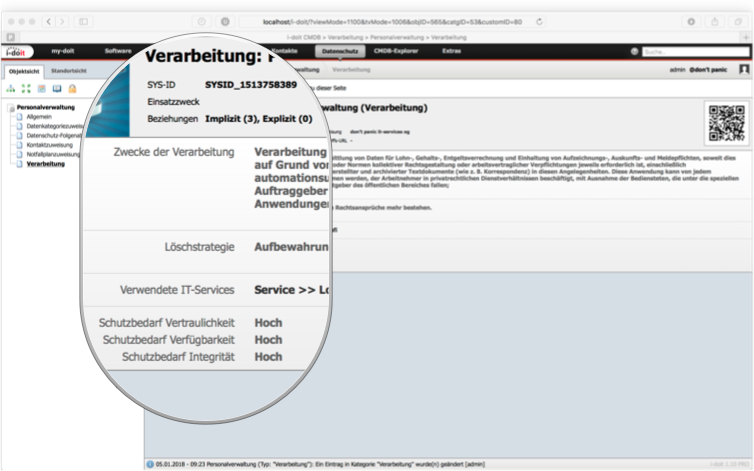Click the green expand arrows icon

pos(26,89)
